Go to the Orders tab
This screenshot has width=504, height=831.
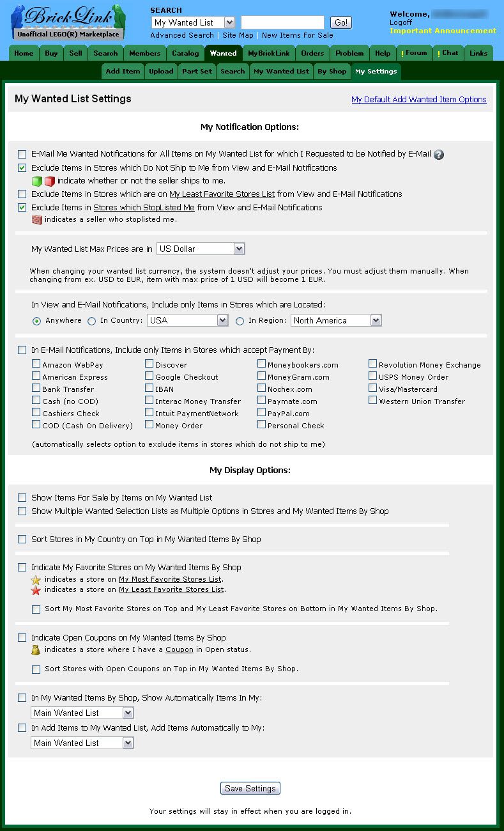(313, 53)
